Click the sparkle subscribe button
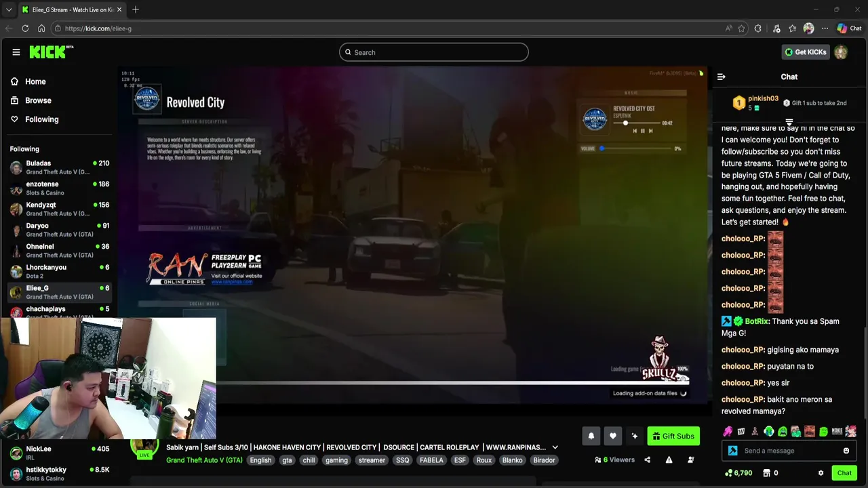 (635, 436)
